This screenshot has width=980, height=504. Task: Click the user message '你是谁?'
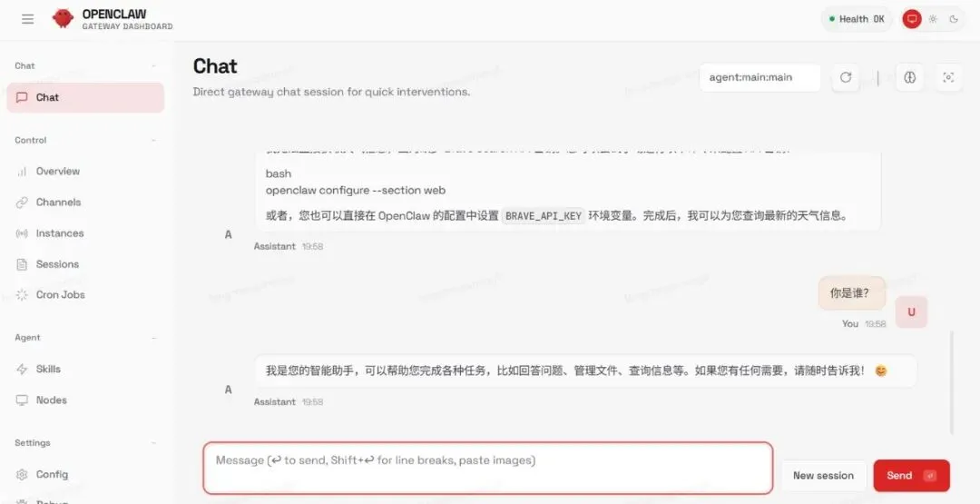coord(852,293)
